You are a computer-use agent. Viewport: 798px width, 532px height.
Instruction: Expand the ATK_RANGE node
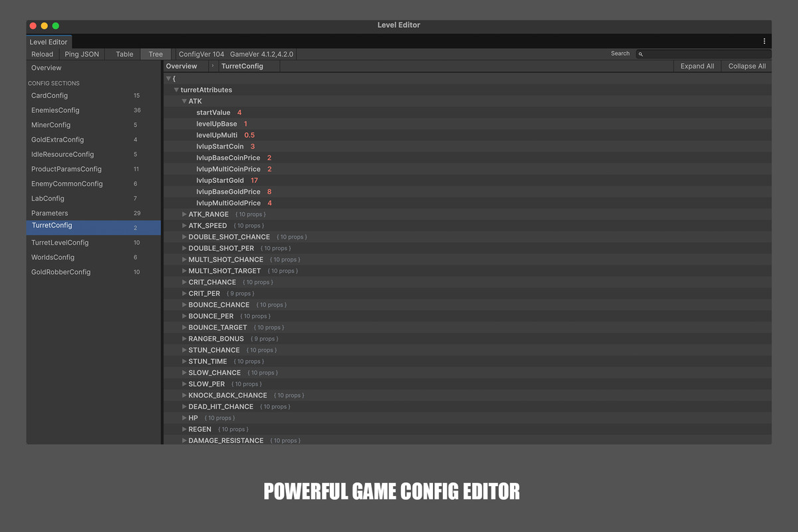(185, 214)
